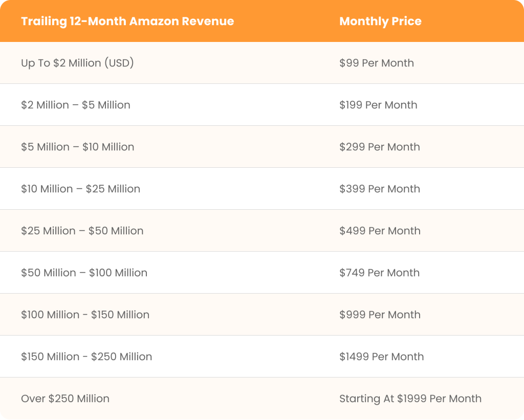Select the "$50 Million – $100 Million" tier
The image size is (524, 420).
pyautogui.click(x=84, y=273)
